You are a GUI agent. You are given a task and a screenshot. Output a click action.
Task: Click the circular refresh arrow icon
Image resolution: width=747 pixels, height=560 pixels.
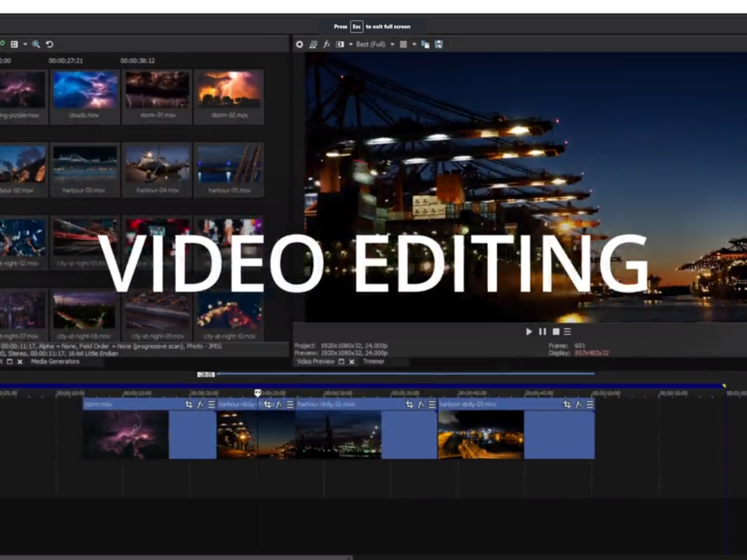click(50, 44)
